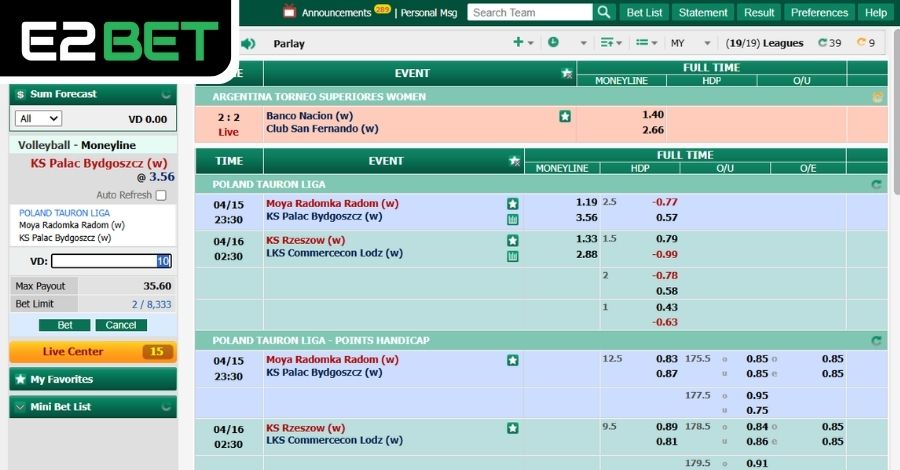The height and width of the screenshot is (470, 900).
Task: Select moneyline 3.56 for KS Palac Bydgoszcz
Action: point(587,217)
